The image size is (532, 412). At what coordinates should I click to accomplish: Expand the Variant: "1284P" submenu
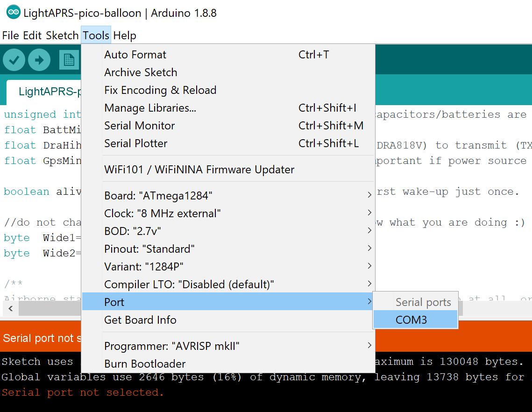pos(228,266)
